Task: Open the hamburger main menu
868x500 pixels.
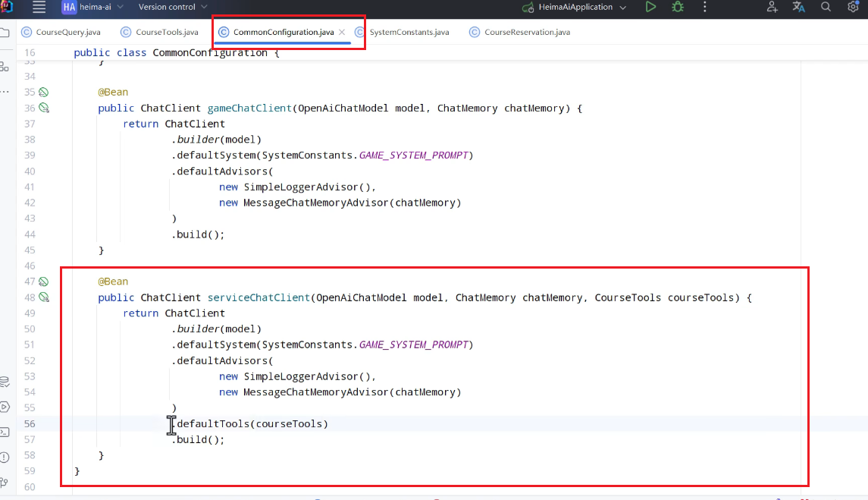Action: tap(39, 7)
